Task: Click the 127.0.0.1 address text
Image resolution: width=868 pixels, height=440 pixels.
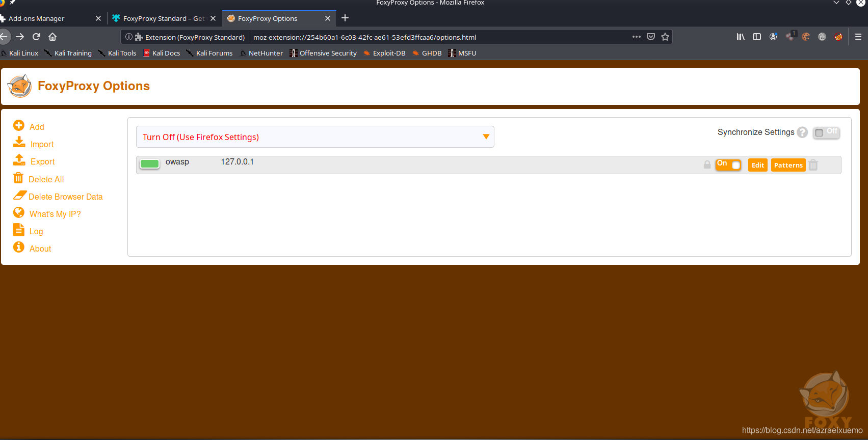Action: pyautogui.click(x=237, y=162)
